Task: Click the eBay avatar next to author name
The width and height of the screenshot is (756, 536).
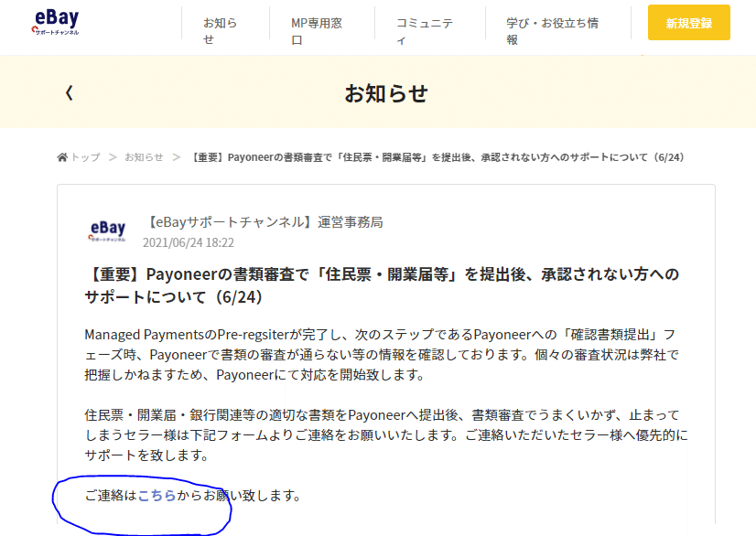Action: tap(107, 230)
